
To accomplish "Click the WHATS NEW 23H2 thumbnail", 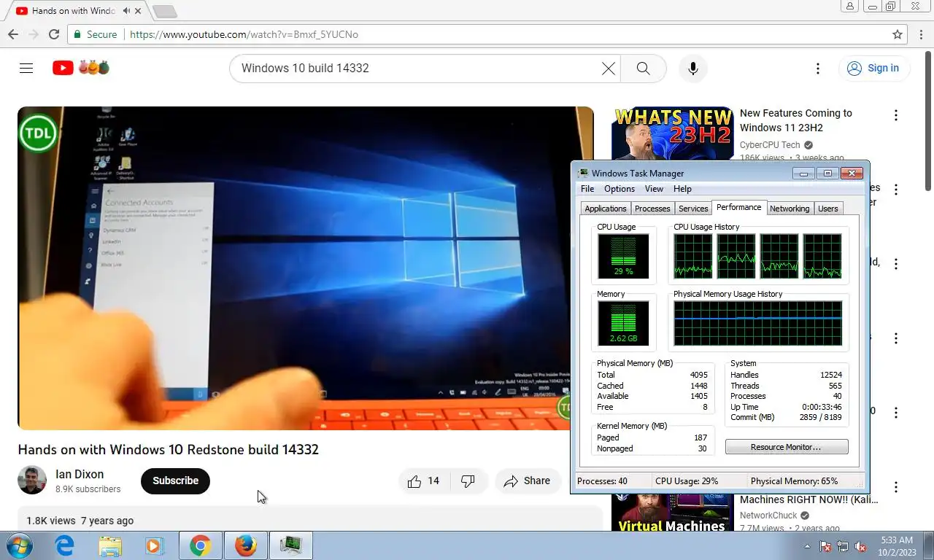I will 672,133.
